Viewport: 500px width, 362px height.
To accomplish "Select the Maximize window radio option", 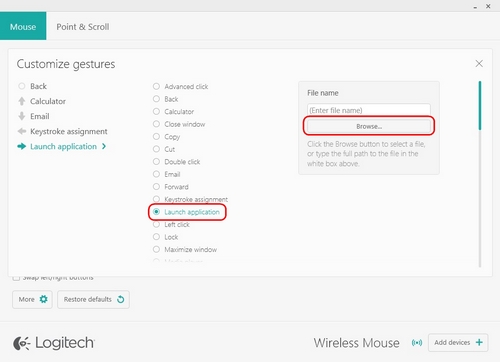I will pyautogui.click(x=185, y=249).
